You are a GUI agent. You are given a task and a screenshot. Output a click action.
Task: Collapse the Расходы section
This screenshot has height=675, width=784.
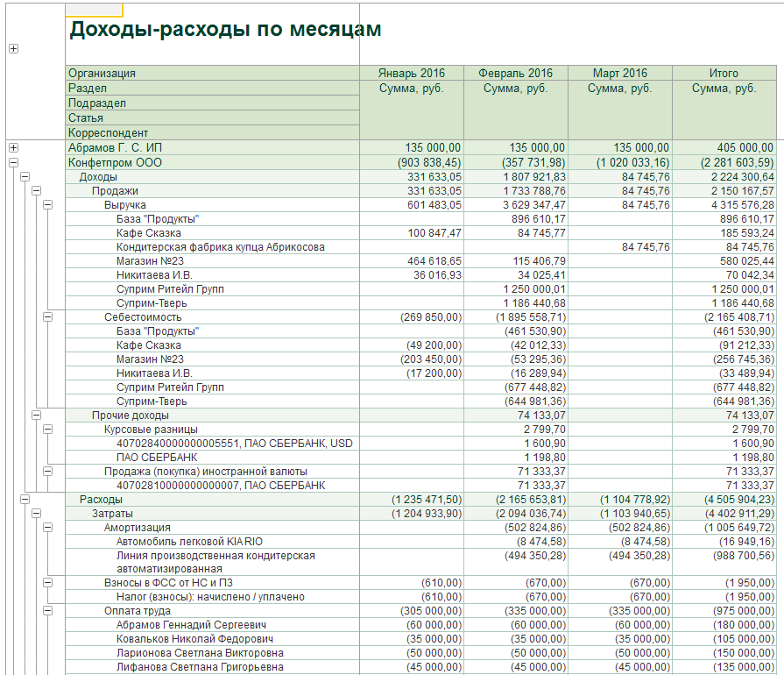click(x=25, y=499)
